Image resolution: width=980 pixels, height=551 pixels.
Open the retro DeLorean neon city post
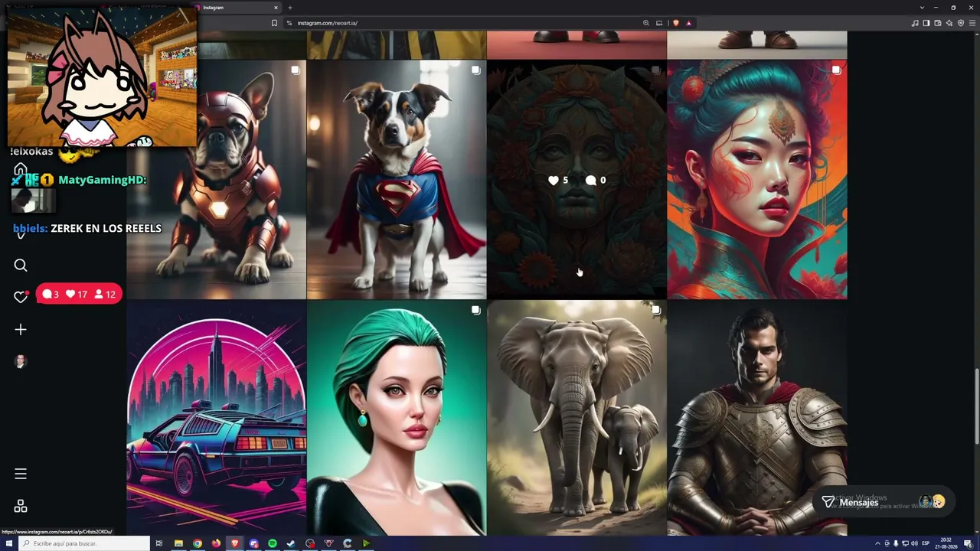[217, 418]
